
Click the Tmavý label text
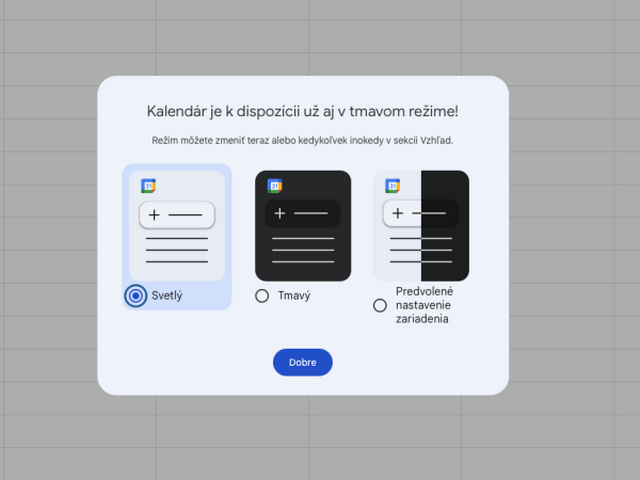pos(294,296)
